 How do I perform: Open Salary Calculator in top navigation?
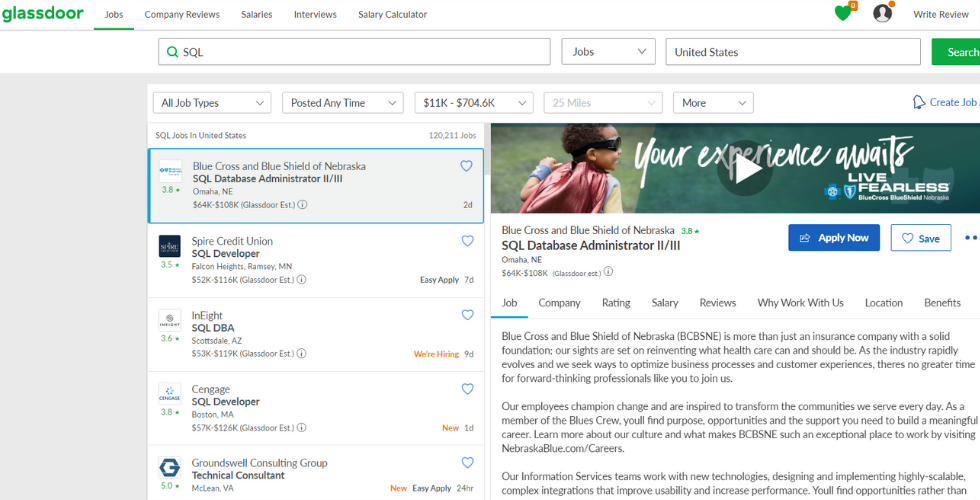coord(392,14)
